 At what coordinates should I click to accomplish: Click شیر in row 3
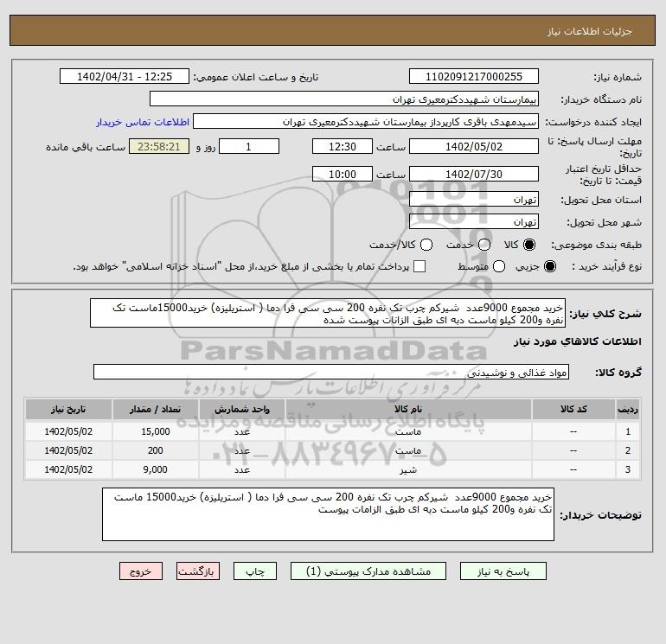tap(408, 470)
